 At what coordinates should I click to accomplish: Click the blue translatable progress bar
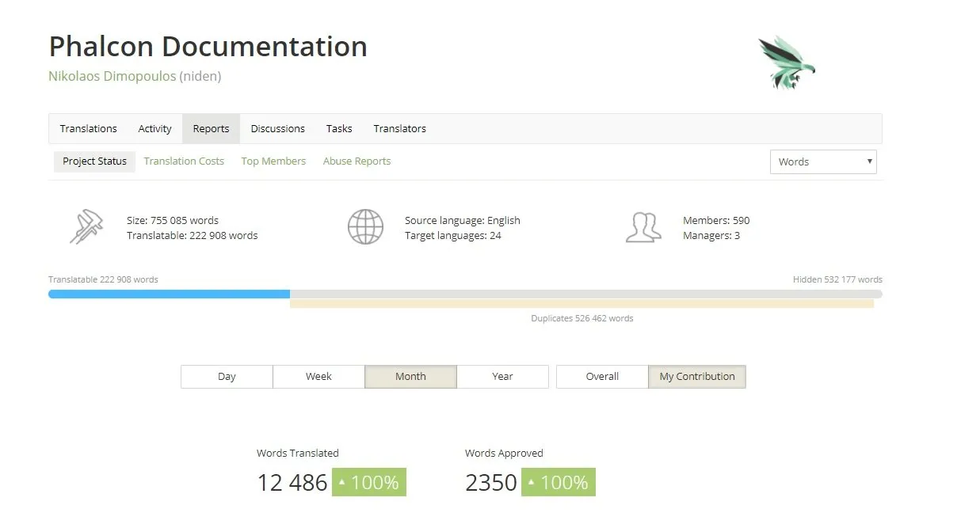(169, 294)
